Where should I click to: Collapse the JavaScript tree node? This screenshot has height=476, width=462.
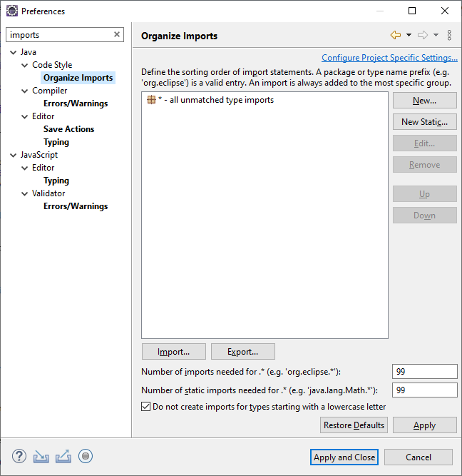[13, 155]
